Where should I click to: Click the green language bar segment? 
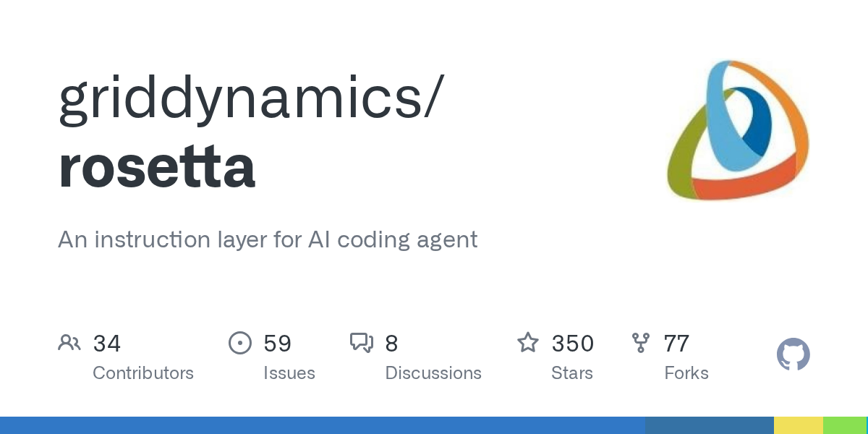click(x=845, y=425)
